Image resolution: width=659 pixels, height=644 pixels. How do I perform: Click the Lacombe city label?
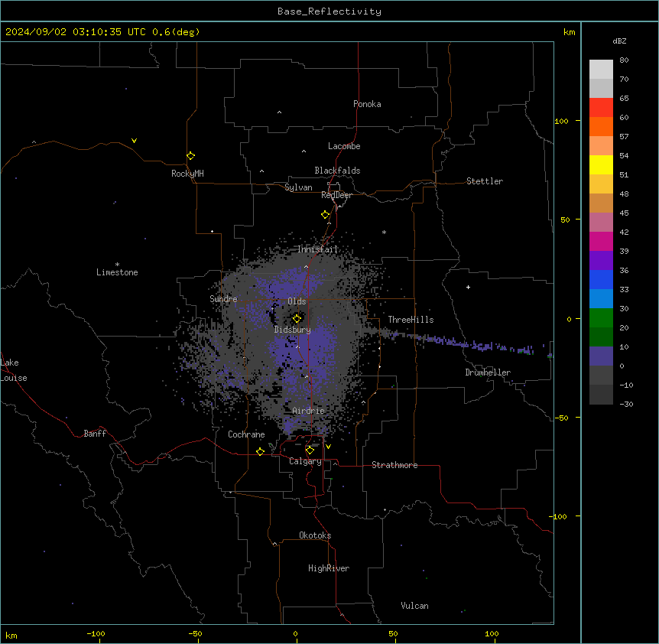coord(344,146)
